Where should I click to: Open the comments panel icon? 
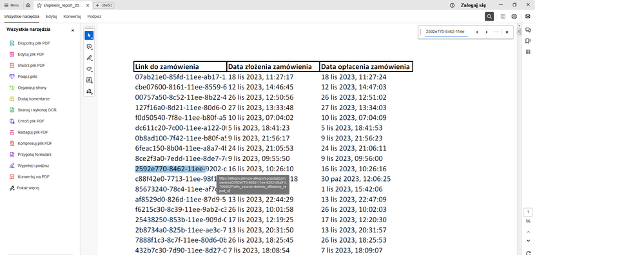(528, 30)
